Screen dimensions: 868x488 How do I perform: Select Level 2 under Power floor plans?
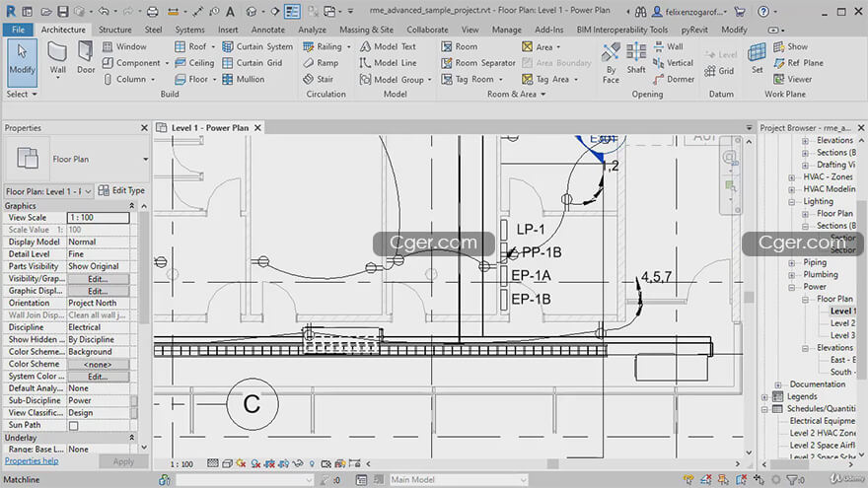point(842,323)
